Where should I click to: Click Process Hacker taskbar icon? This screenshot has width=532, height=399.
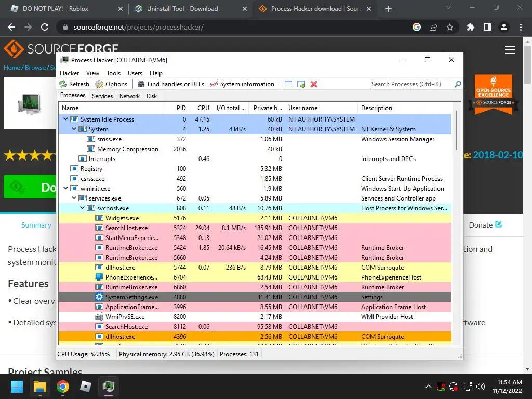(x=109, y=387)
